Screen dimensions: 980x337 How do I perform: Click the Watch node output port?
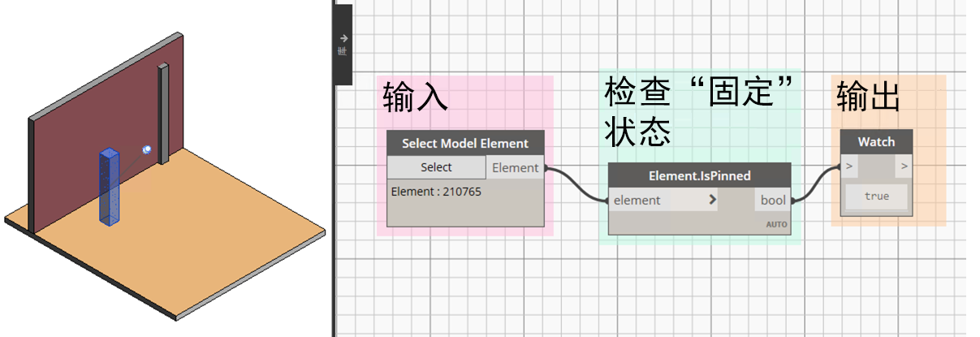pos(904,166)
